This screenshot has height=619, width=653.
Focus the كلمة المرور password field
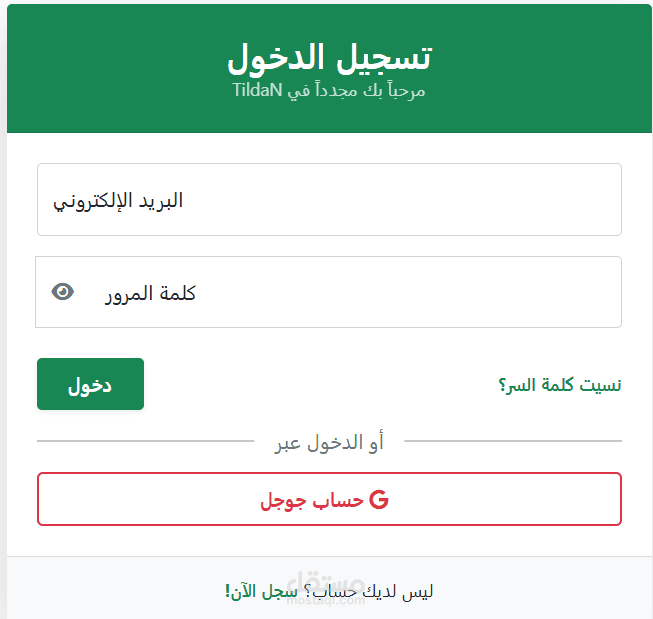pos(350,292)
